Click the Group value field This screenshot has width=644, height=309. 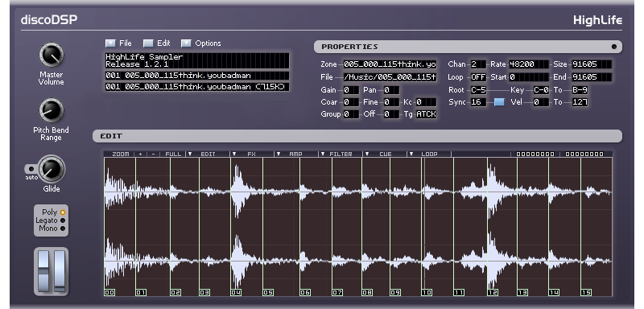point(351,114)
